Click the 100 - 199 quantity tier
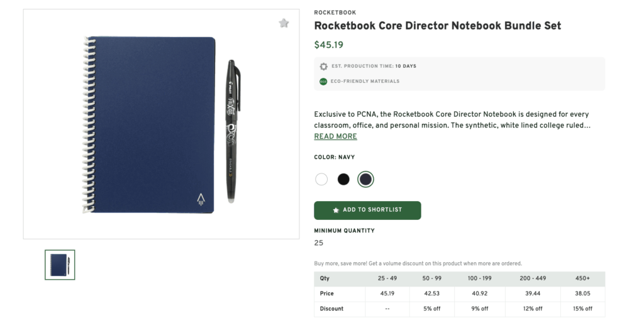Viewport: 644px width, 323px height. coord(480,278)
